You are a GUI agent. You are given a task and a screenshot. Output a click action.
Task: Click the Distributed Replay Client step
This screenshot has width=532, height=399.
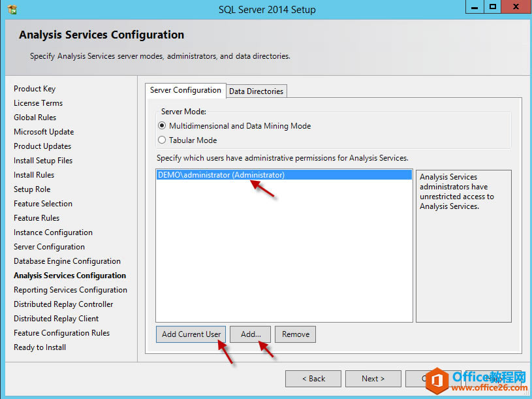(x=56, y=319)
